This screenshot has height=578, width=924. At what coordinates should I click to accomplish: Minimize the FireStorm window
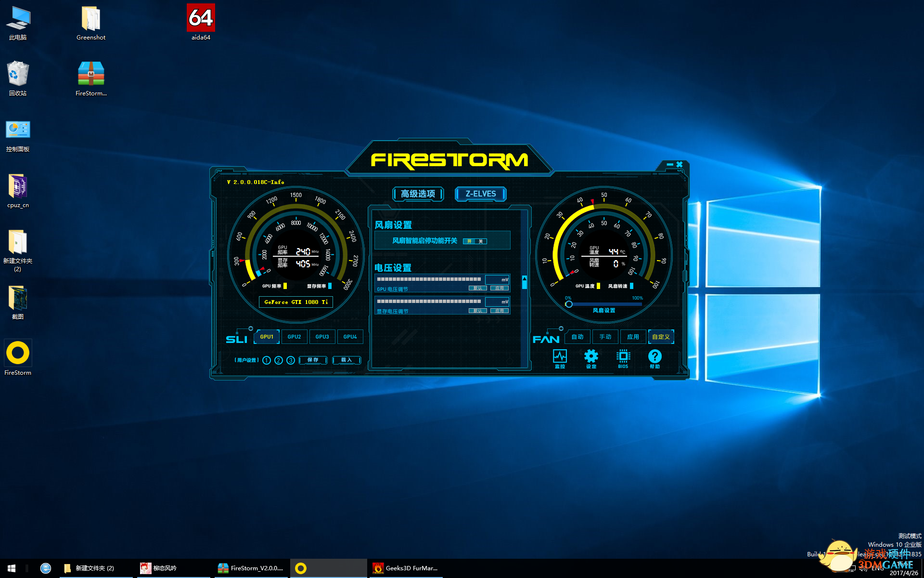(669, 165)
